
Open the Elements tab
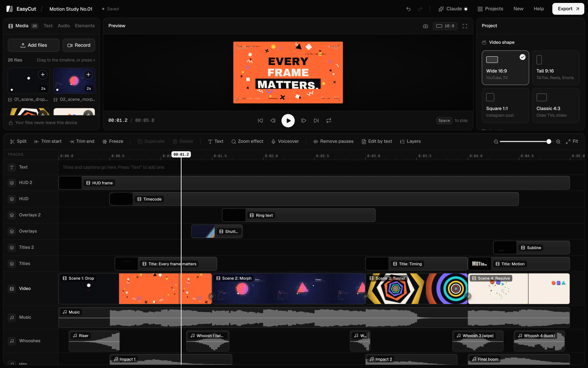pos(85,26)
